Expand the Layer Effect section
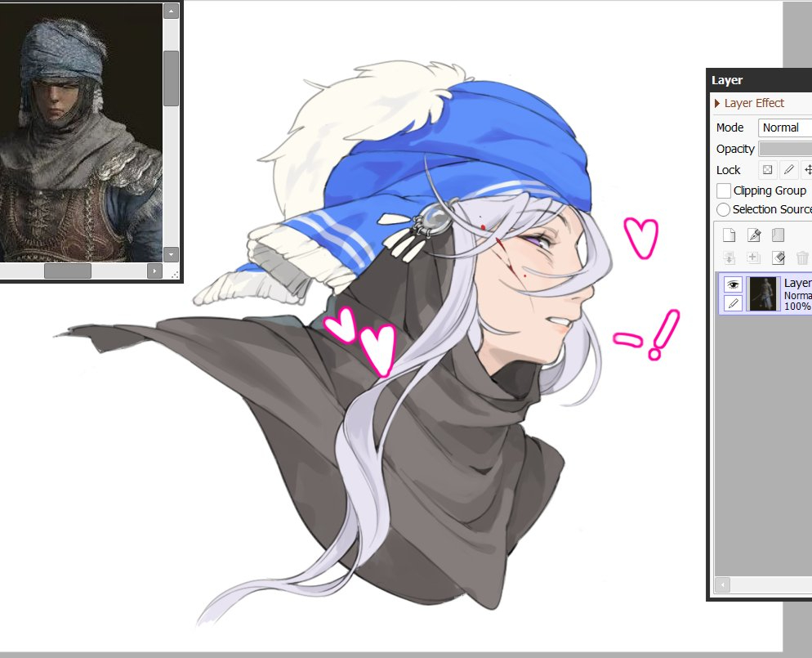Image resolution: width=812 pixels, height=658 pixels. pyautogui.click(x=718, y=103)
